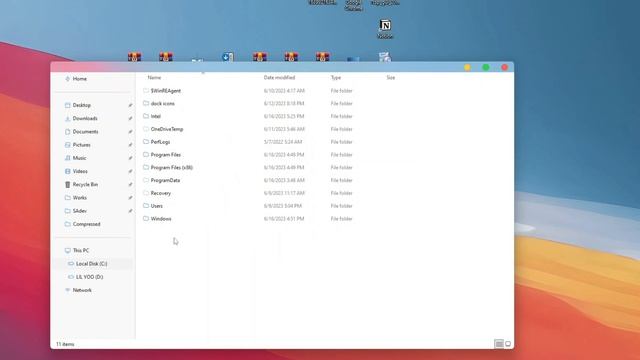Click the PerfLogs date modified cell
Screen dimensions: 640x360
coord(283,142)
